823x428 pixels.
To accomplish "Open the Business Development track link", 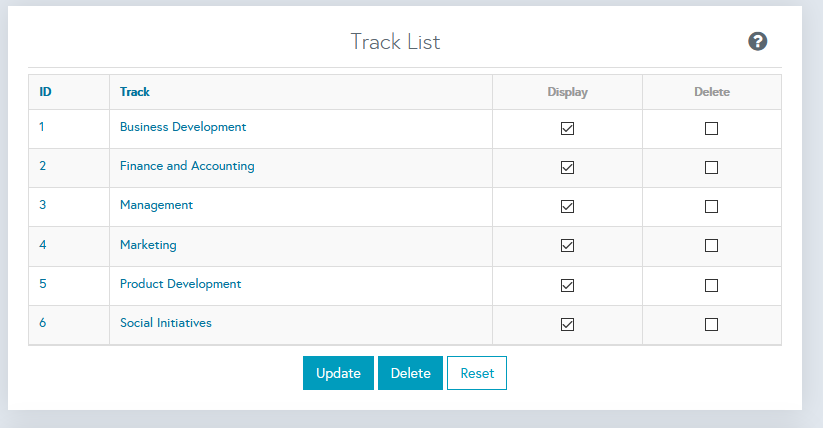I will click(x=183, y=127).
